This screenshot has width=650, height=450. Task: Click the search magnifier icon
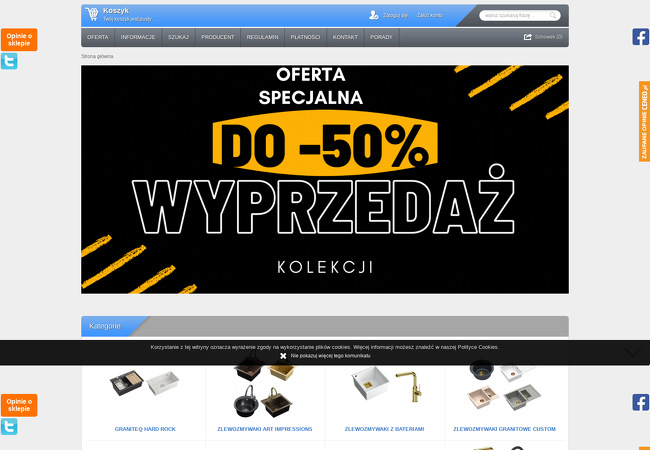(553, 15)
